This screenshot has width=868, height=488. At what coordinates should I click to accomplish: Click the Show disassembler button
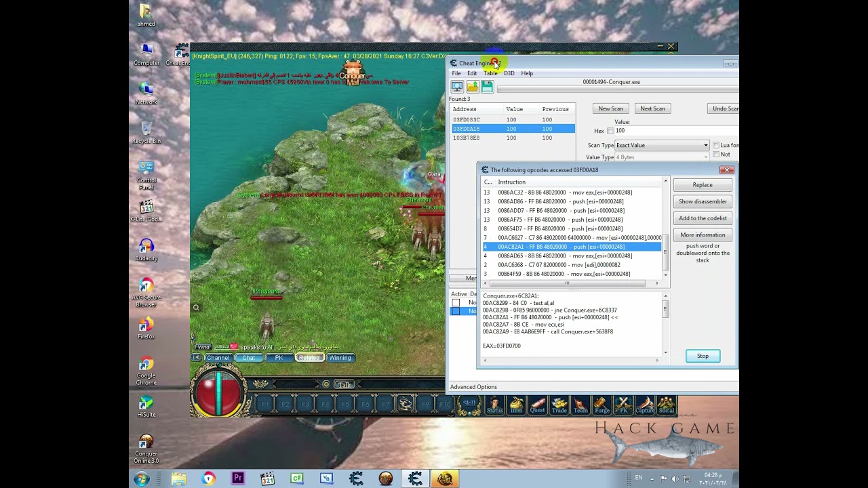(x=703, y=201)
